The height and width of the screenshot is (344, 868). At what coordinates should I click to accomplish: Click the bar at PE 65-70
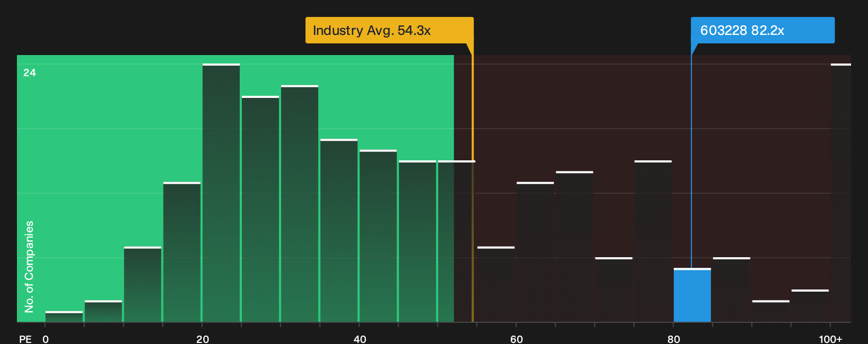point(575,247)
